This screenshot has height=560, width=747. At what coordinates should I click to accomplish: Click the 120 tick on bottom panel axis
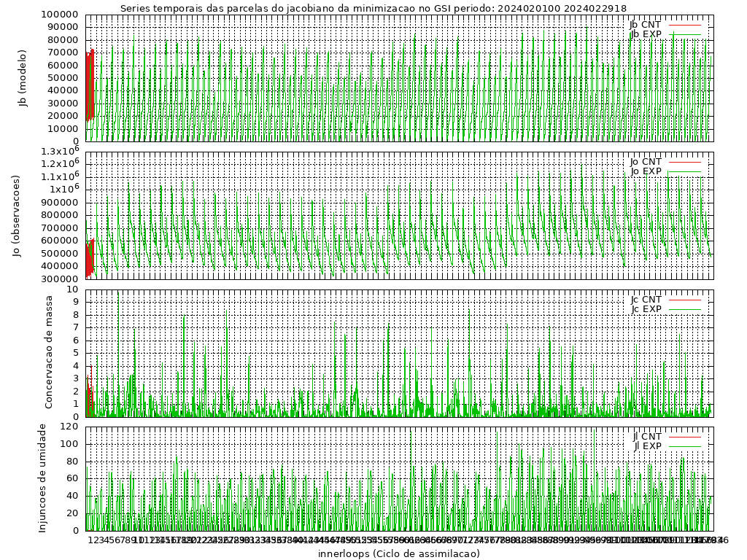[x=71, y=427]
